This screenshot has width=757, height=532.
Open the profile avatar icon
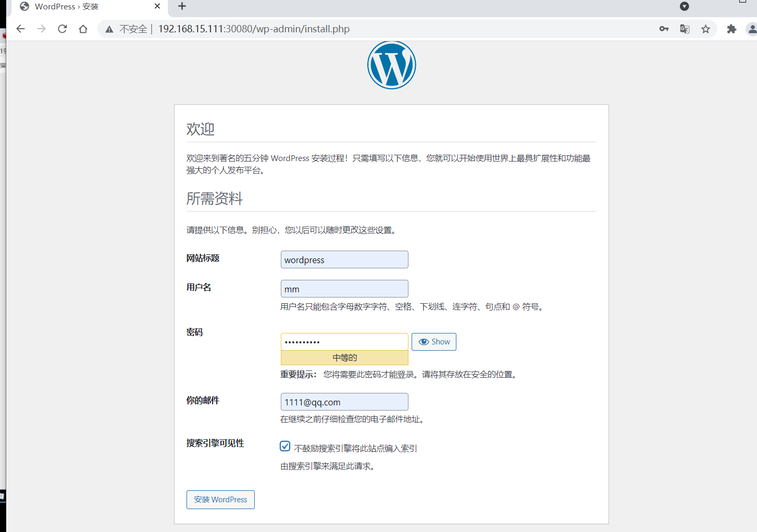point(752,29)
